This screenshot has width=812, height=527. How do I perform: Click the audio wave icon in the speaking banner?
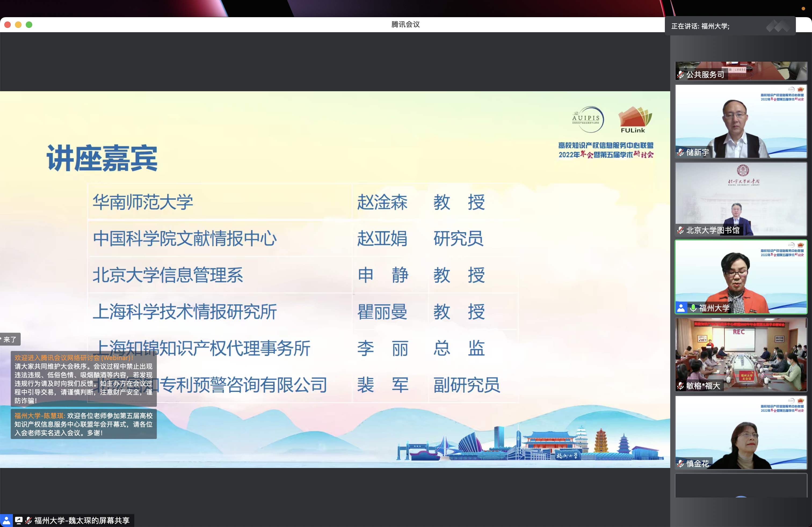click(778, 26)
